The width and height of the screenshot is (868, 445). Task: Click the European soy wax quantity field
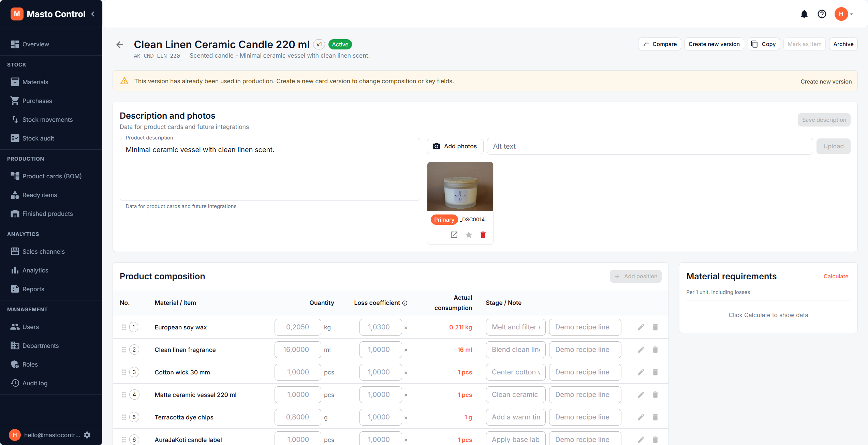(298, 327)
